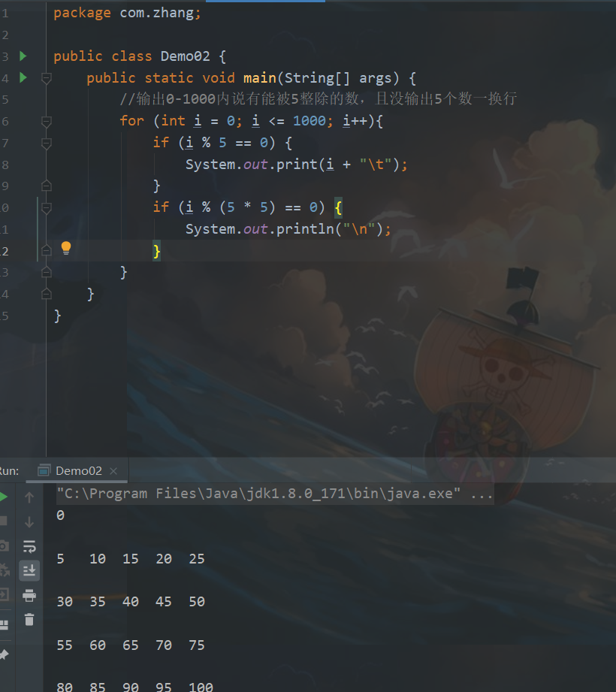Click "println" in System.out.println call

coord(305,228)
